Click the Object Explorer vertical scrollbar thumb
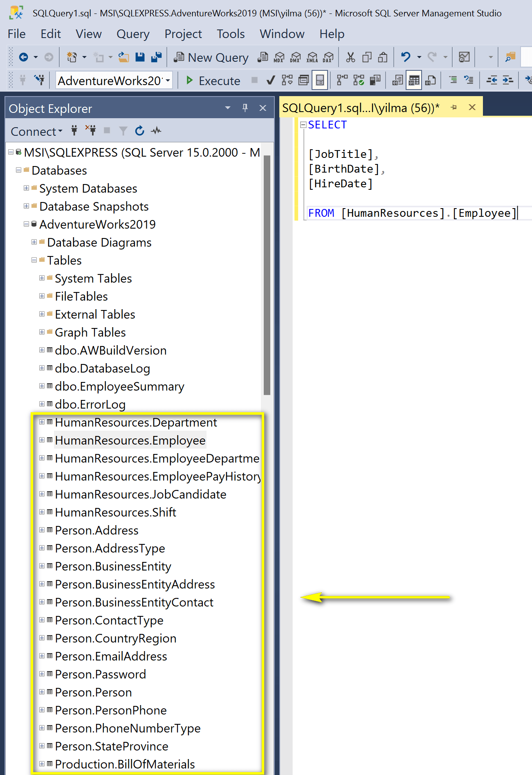Viewport: 532px width, 775px height. pos(267,275)
